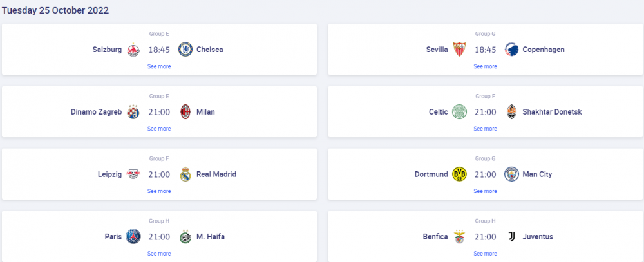644x262 pixels.
Task: Click the Sevilla crest
Action: coord(459,50)
